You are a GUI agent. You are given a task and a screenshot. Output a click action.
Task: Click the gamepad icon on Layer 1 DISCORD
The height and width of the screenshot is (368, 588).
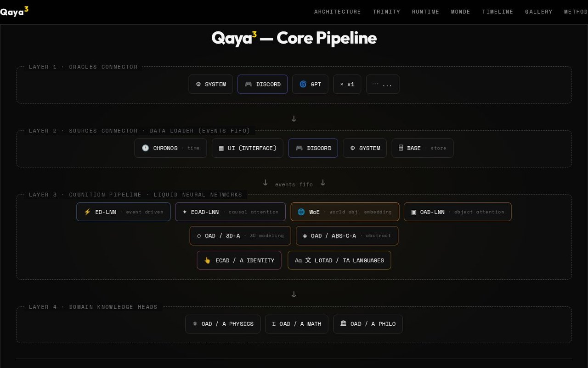pos(248,84)
